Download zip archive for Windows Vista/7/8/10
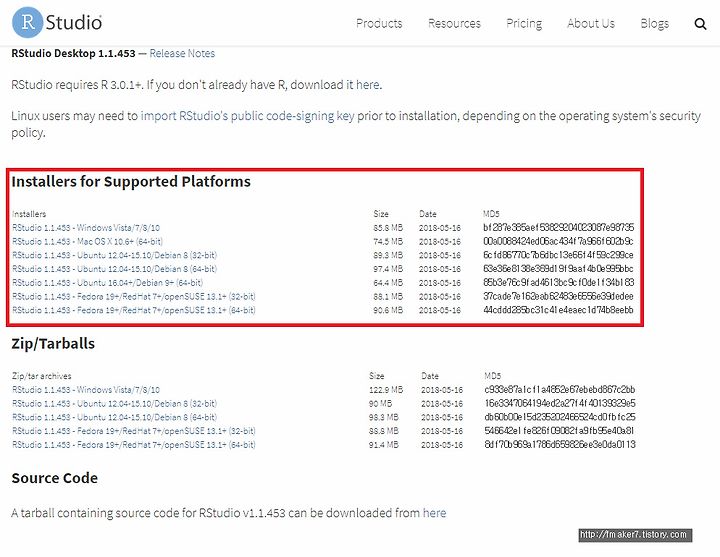 86,390
